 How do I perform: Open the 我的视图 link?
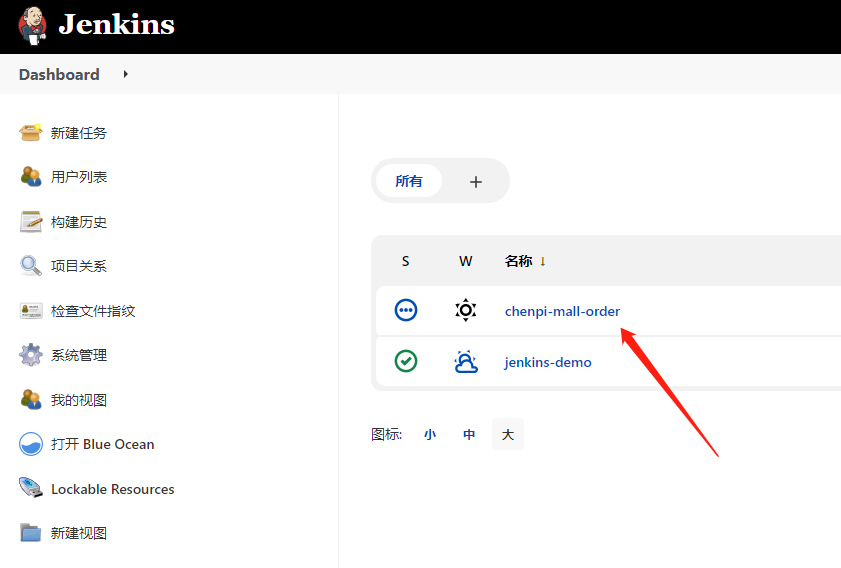(x=79, y=400)
